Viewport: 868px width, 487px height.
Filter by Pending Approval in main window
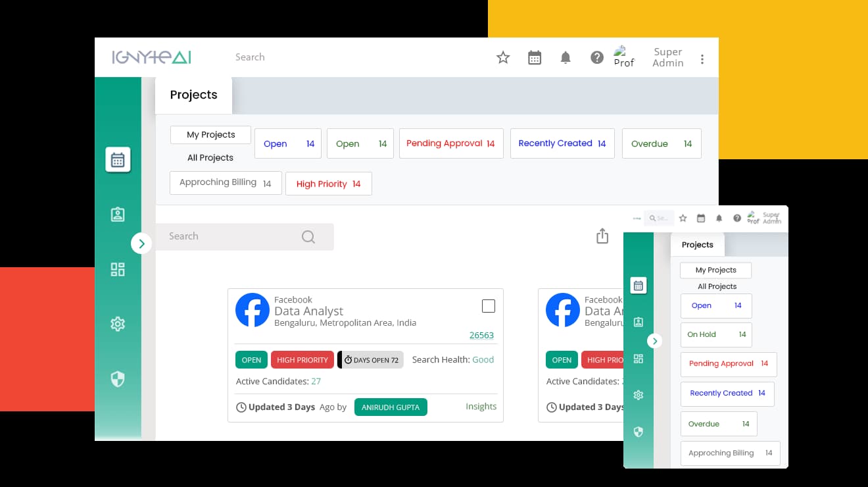coord(451,143)
